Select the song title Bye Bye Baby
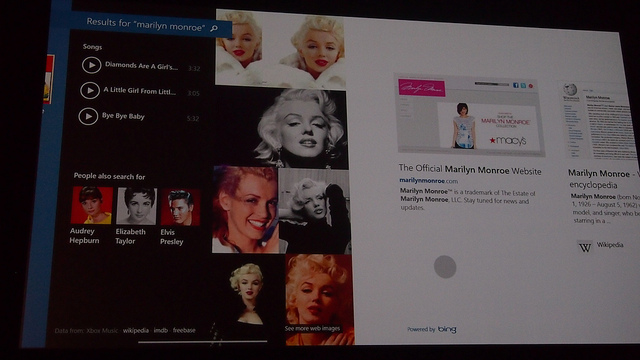 tap(123, 116)
